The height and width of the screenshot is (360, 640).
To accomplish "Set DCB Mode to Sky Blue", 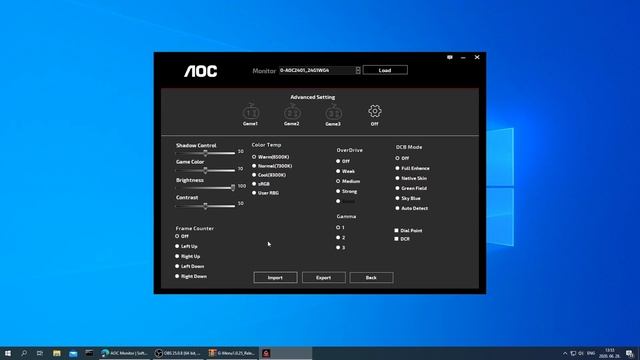I will coord(408,198).
